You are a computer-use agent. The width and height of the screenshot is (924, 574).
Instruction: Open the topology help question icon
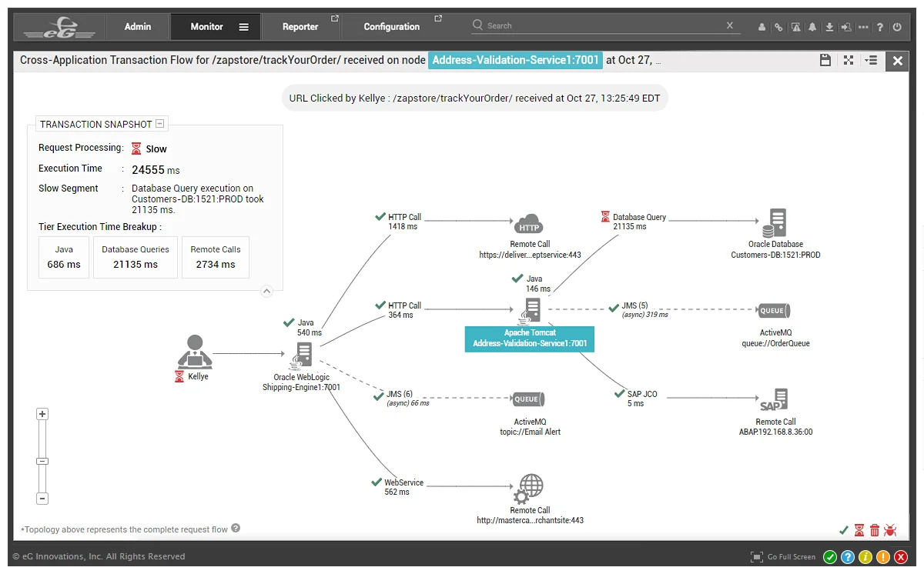236,528
